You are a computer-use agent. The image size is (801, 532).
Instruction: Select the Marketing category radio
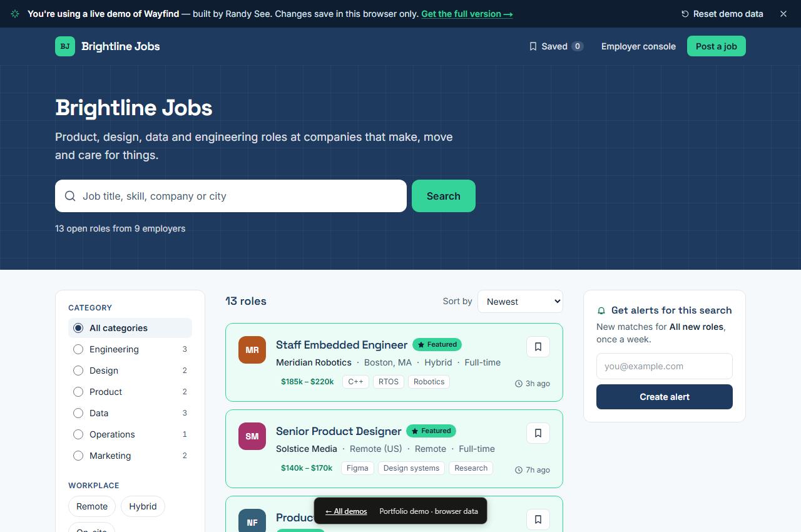(78, 456)
